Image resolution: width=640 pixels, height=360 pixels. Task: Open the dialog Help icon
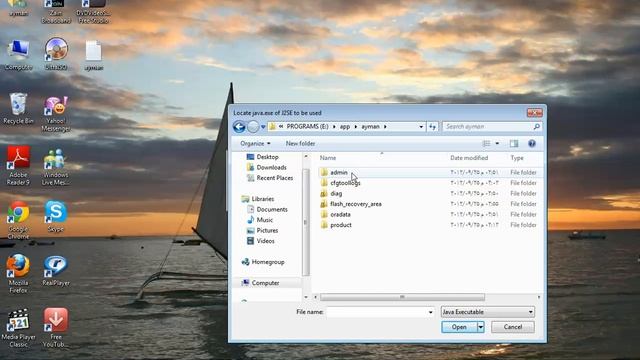[x=532, y=144]
